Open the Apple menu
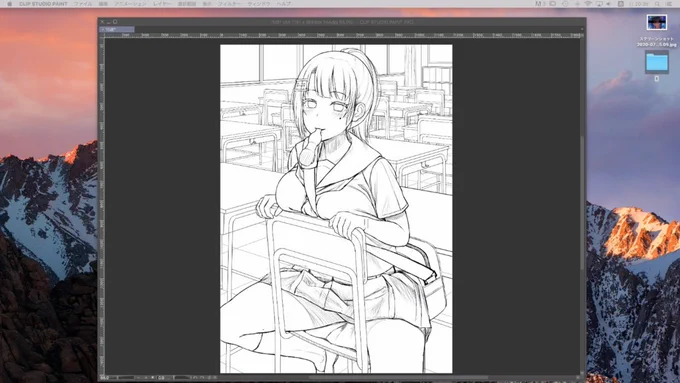The width and height of the screenshot is (680, 383). 10,3
